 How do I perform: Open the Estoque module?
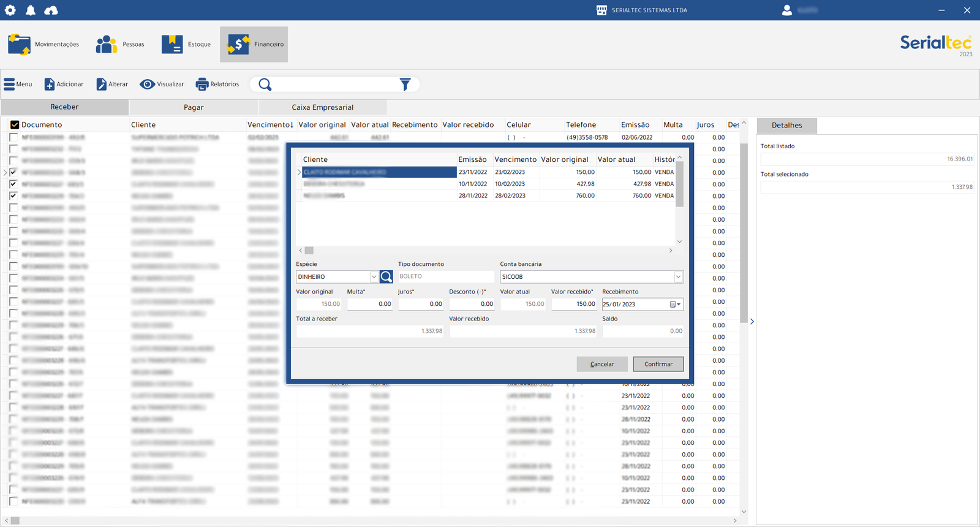pyautogui.click(x=186, y=44)
